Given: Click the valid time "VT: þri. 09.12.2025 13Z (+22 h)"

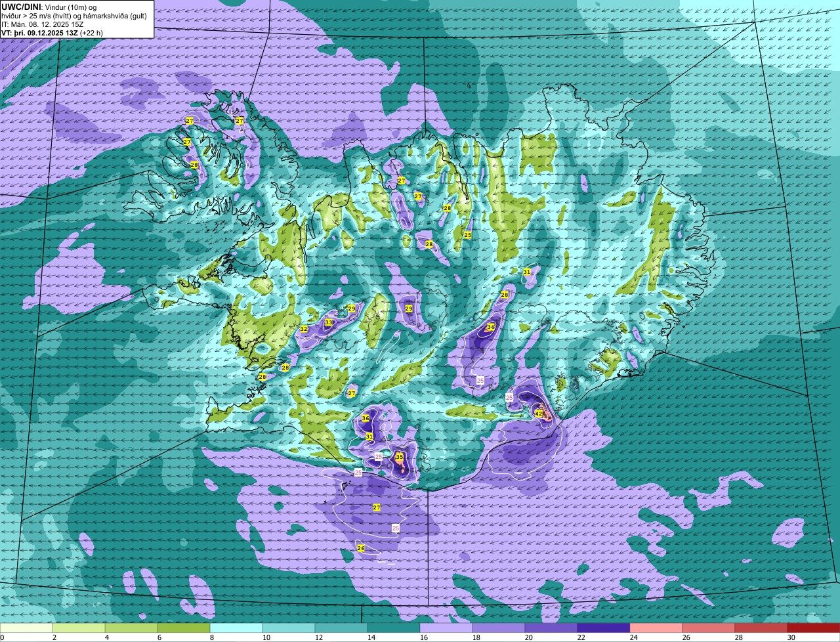Looking at the screenshot, I should tap(52, 33).
